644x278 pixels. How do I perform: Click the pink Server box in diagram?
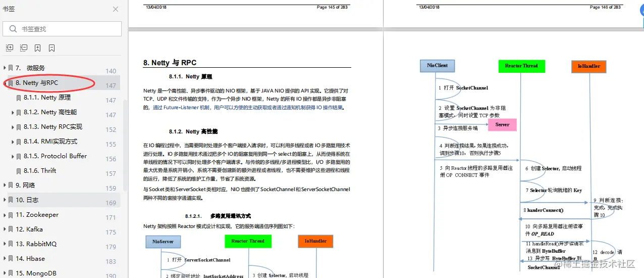pos(502,124)
